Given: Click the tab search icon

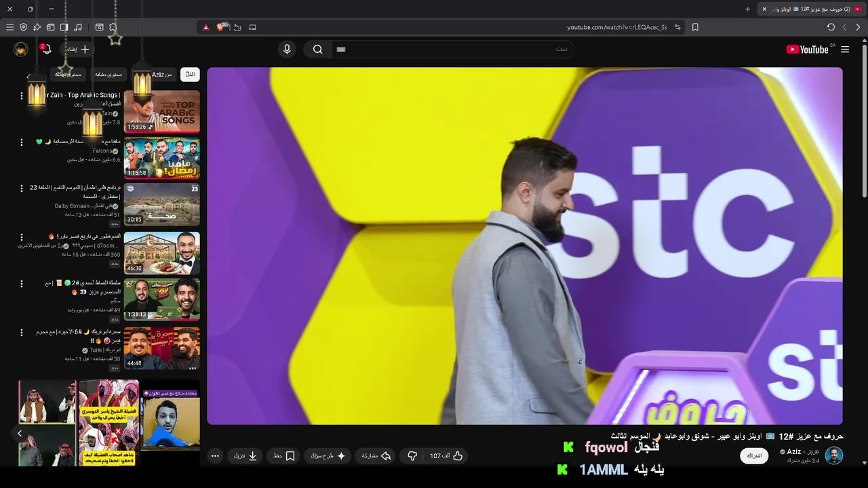Looking at the screenshot, I should coord(99,27).
